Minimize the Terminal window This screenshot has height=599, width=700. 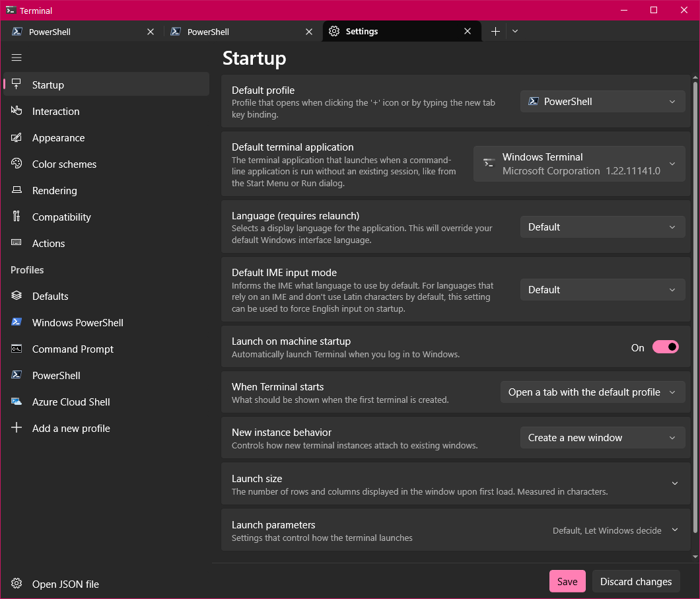(624, 10)
